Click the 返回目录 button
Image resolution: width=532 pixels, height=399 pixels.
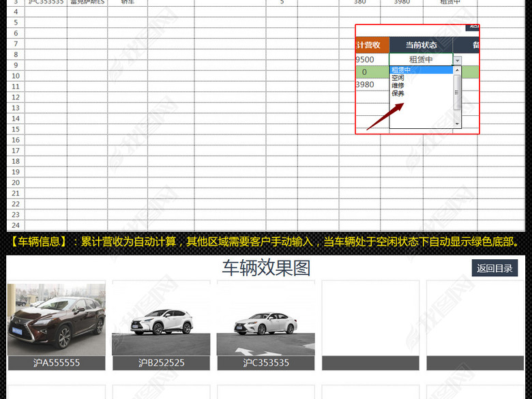494,268
